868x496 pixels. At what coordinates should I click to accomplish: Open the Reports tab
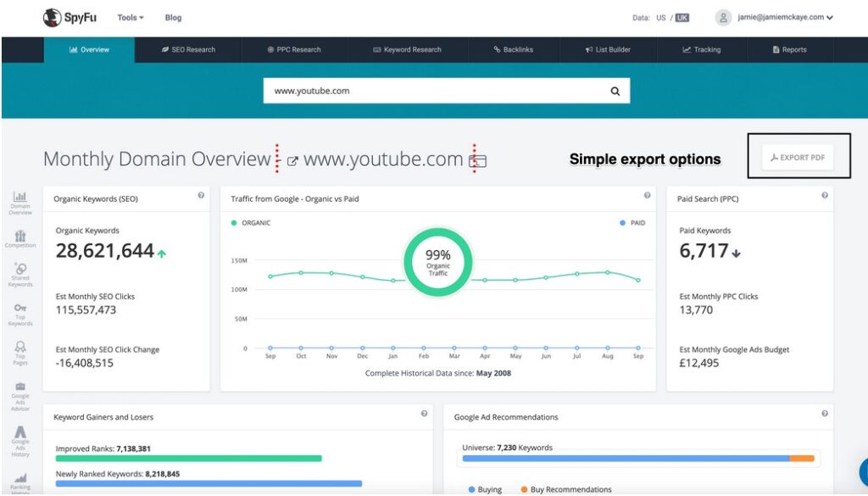tap(789, 50)
